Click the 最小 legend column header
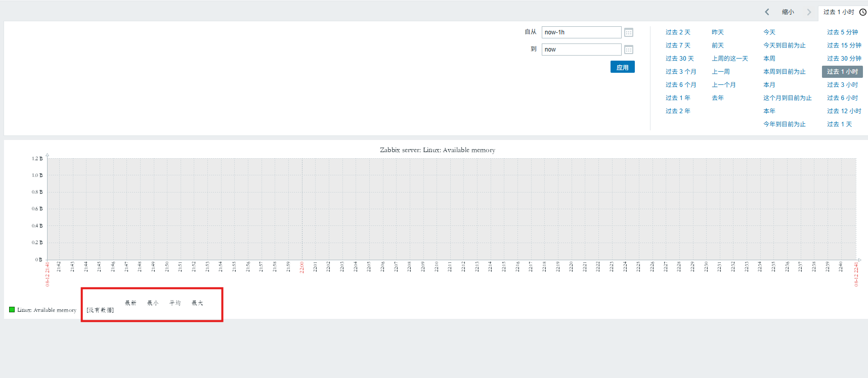The image size is (868, 378). [x=153, y=303]
